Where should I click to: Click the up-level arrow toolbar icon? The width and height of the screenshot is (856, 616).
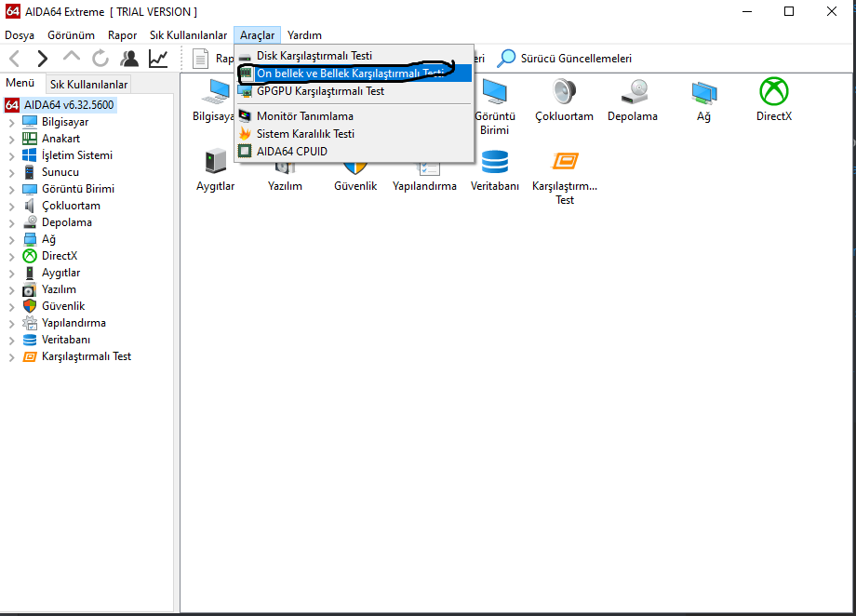(71, 58)
